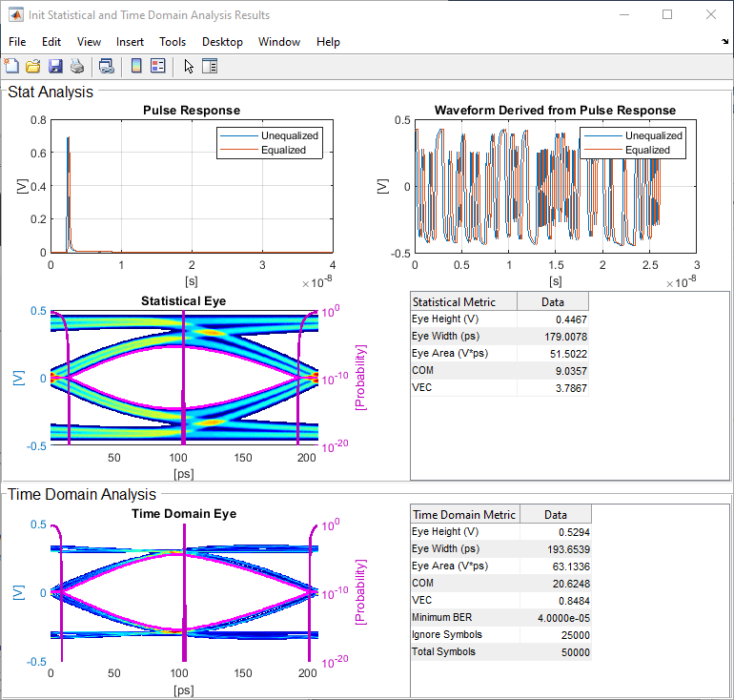Click the Open File folder icon

(33, 66)
